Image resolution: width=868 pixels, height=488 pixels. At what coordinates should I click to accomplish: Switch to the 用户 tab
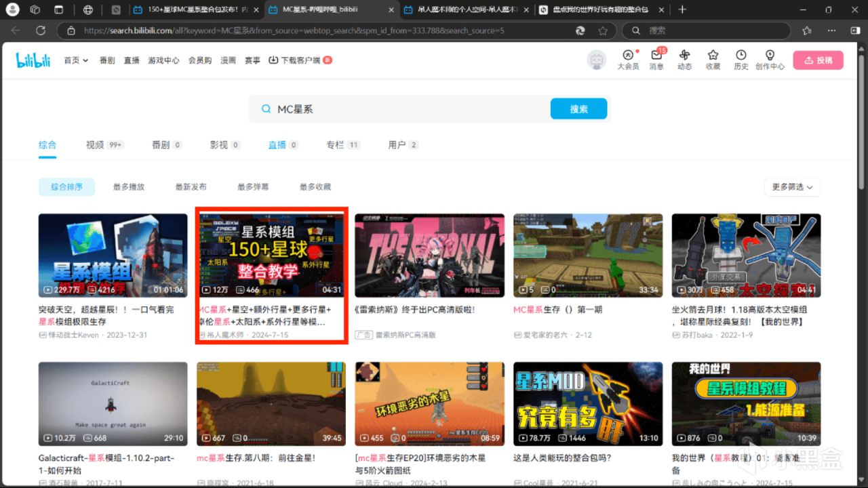(x=403, y=145)
